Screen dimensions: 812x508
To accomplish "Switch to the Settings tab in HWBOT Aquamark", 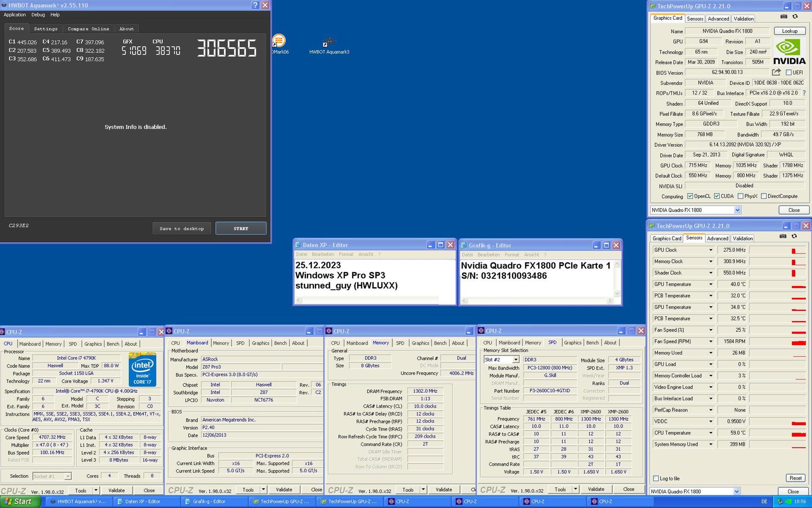I will tap(46, 29).
